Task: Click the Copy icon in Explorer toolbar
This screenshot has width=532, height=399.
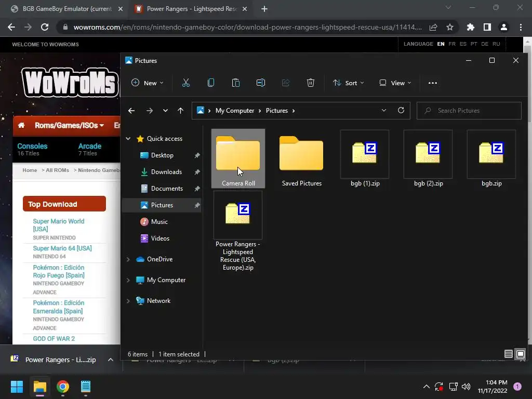Action: coord(211,83)
